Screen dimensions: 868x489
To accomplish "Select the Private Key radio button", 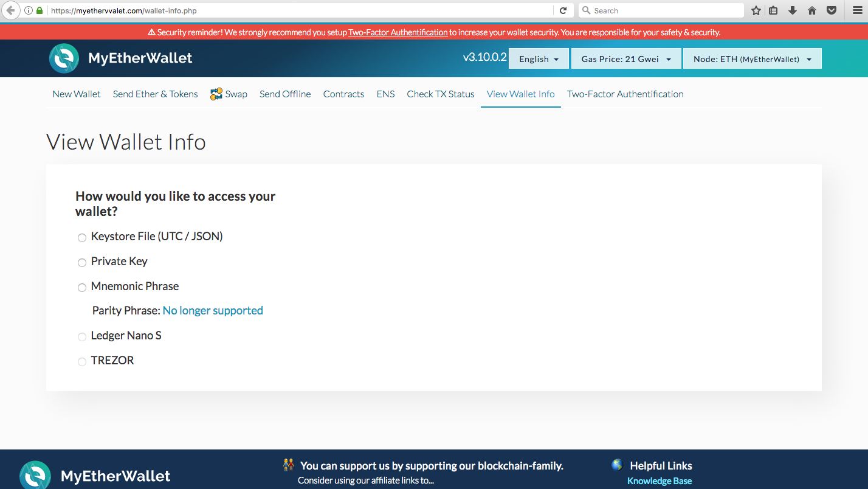I will 82,263.
